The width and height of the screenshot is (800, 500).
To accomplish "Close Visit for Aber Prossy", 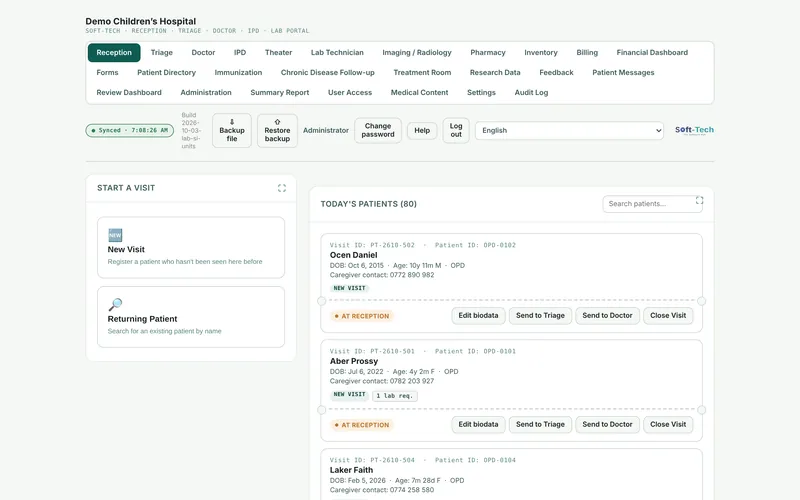I will coord(668,424).
